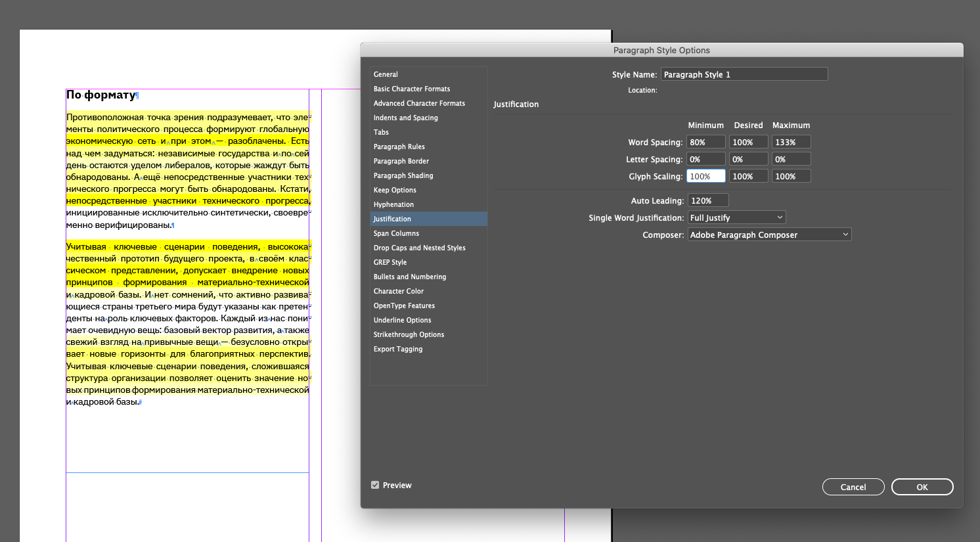980x542 pixels.
Task: Click the Word Spacing Minimum field
Action: (x=705, y=142)
